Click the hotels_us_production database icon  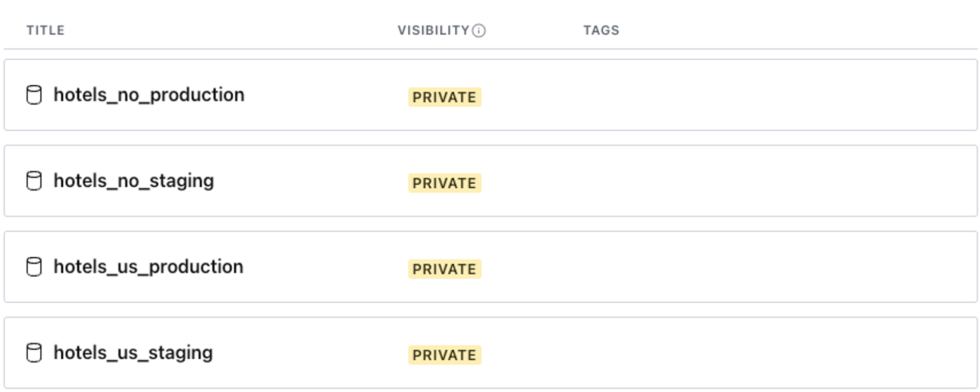click(x=34, y=267)
